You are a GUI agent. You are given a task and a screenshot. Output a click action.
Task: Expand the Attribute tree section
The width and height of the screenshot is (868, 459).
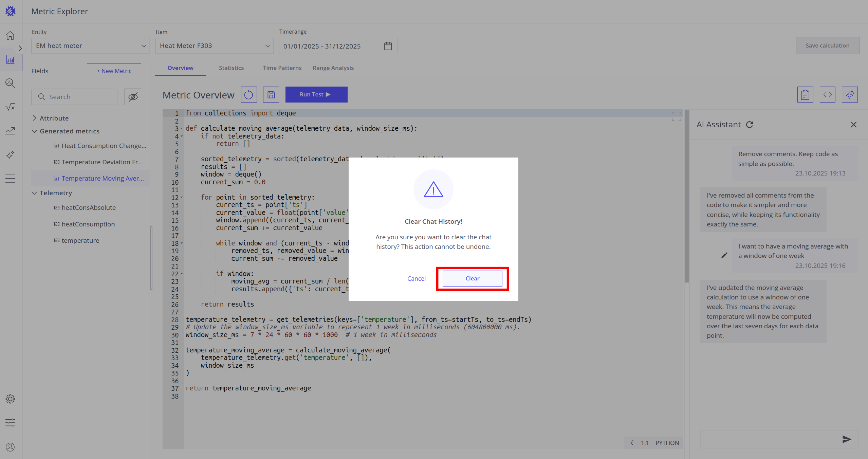(x=34, y=118)
